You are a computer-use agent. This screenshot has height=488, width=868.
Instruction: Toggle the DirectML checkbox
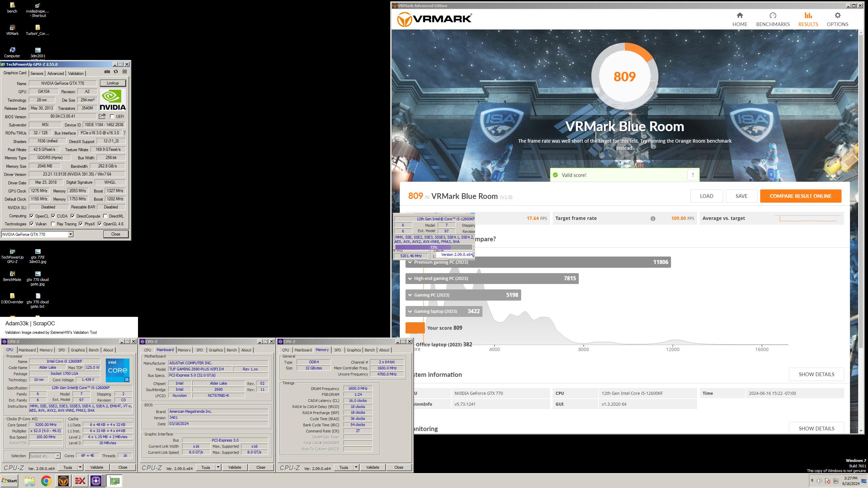(105, 216)
